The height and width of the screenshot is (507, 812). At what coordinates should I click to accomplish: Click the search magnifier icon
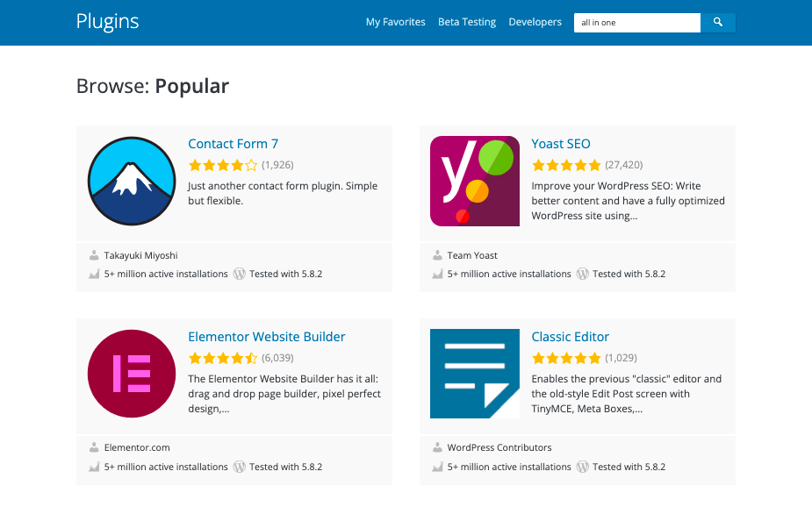[x=718, y=22]
